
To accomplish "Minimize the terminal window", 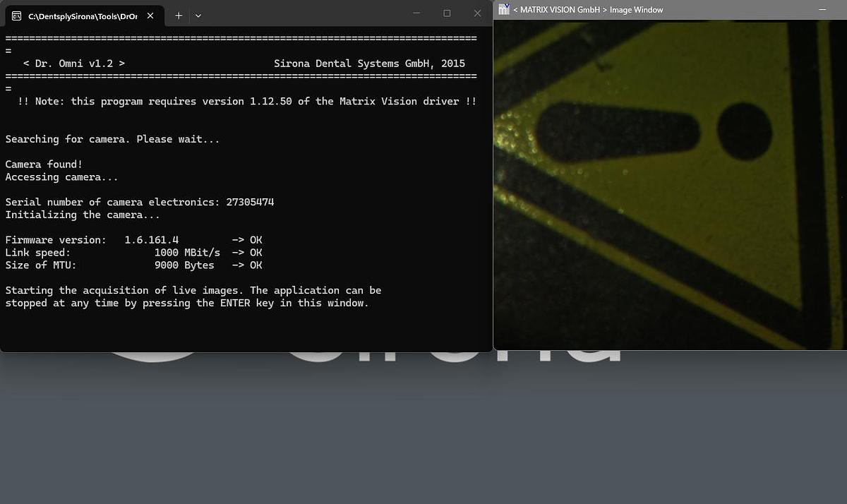I will pos(416,13).
